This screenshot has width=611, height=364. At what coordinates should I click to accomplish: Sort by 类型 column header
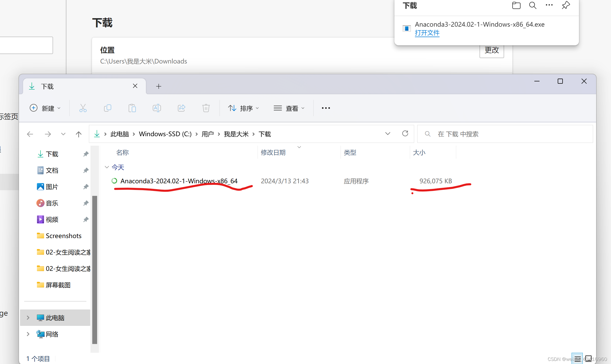(350, 153)
